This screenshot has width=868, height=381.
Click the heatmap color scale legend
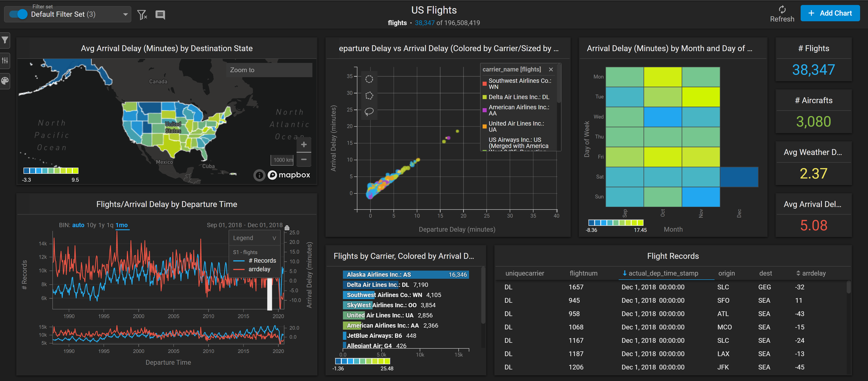tap(616, 223)
